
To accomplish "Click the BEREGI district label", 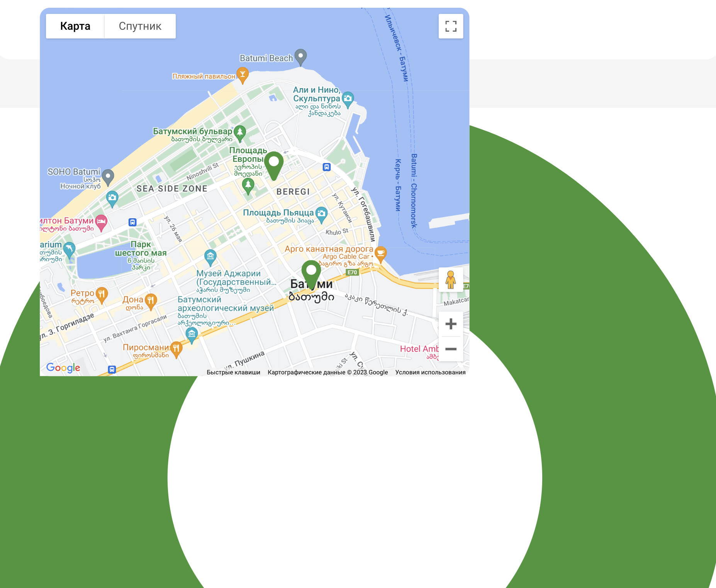I will click(x=293, y=192).
